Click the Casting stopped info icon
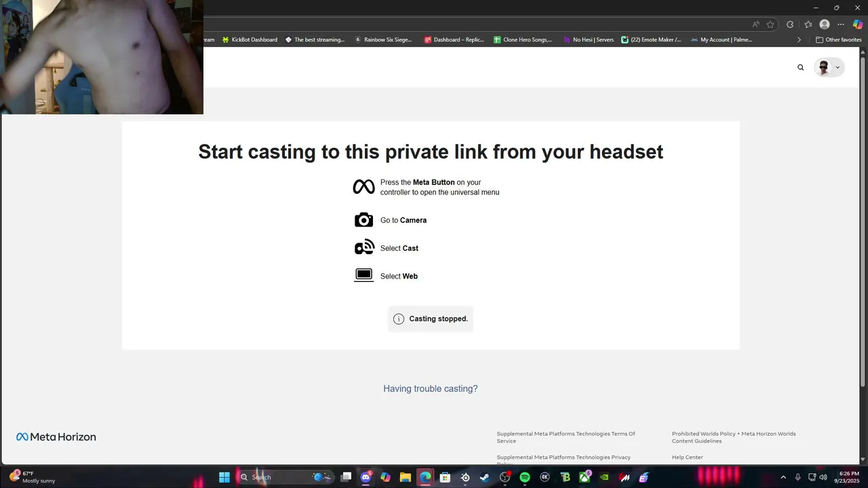The image size is (868, 488). 399,319
